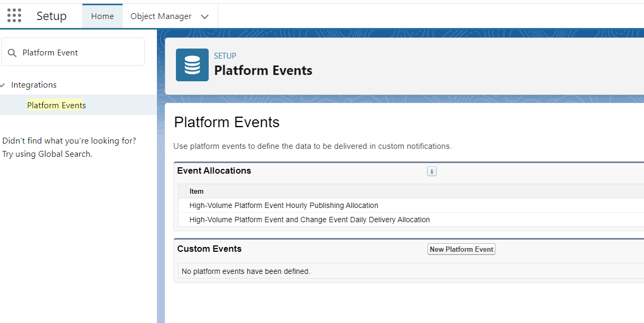Screen dimensions: 644x323
Task: Click the Setup app name label
Action: 51,16
